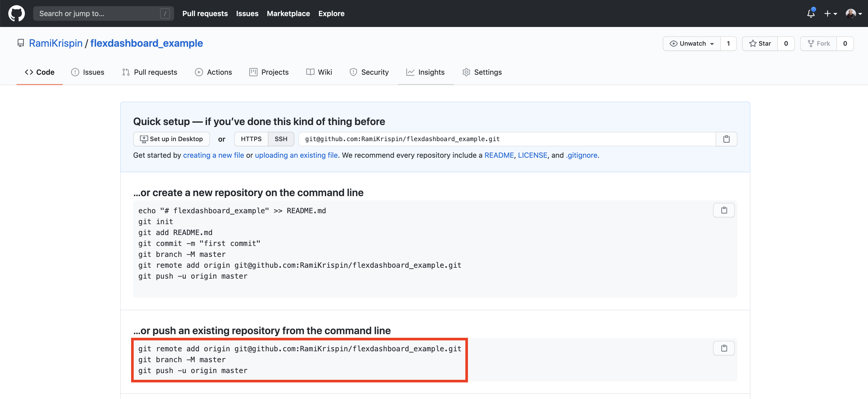
Task: Click the echo flexdashboard_example README.md line
Action: pos(232,211)
